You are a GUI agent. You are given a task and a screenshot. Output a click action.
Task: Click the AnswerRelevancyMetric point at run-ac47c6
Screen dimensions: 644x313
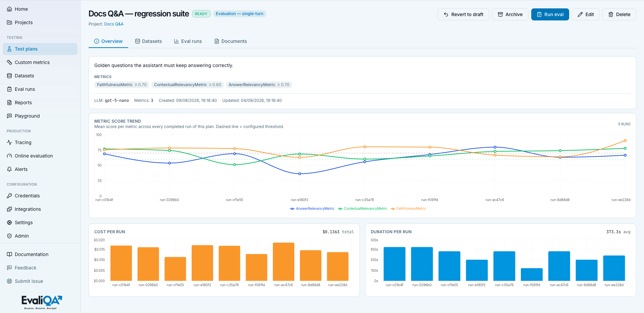click(x=495, y=147)
